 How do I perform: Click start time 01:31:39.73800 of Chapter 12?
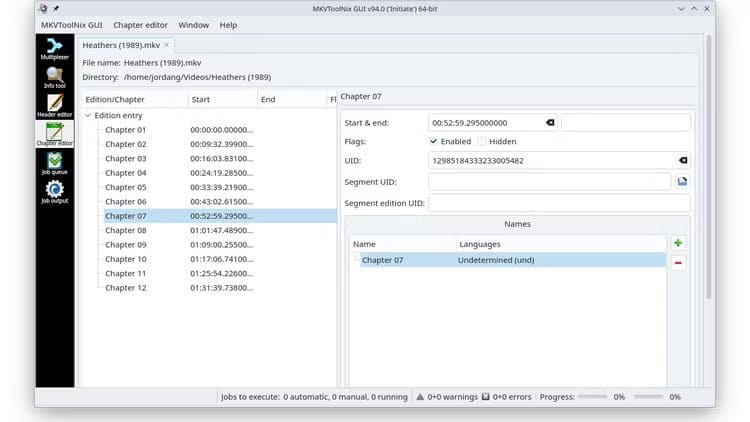point(221,288)
